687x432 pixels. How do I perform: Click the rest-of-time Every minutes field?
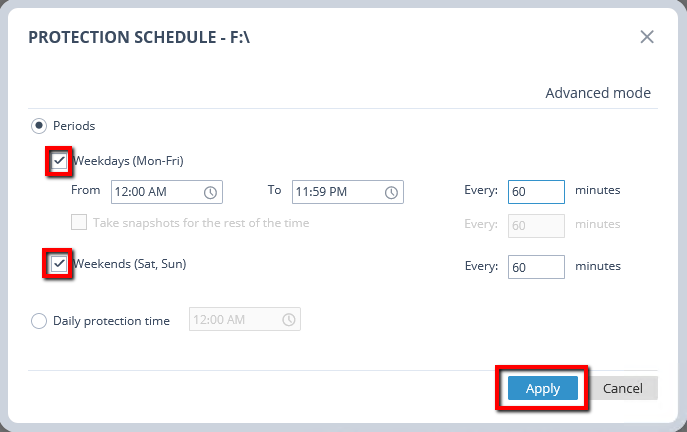(x=536, y=226)
